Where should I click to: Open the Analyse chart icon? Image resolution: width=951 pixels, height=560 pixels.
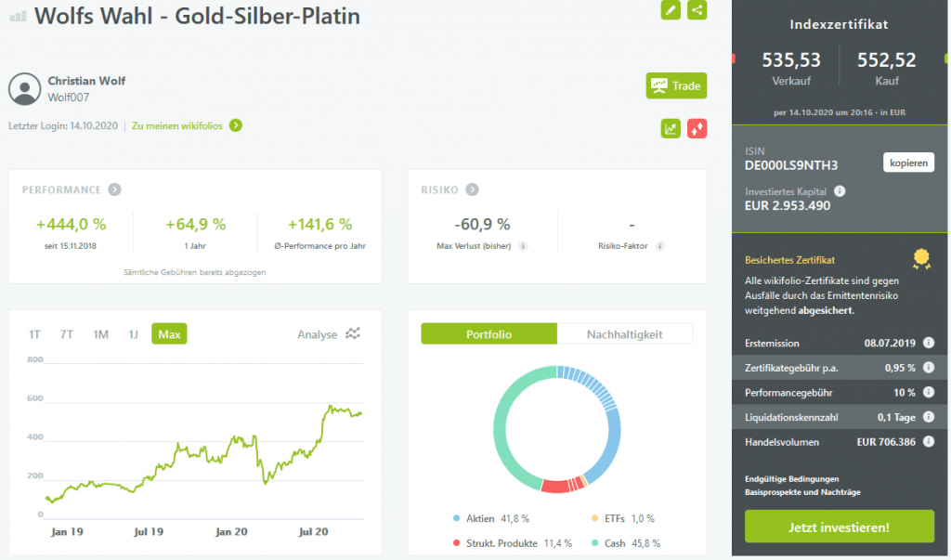353,333
